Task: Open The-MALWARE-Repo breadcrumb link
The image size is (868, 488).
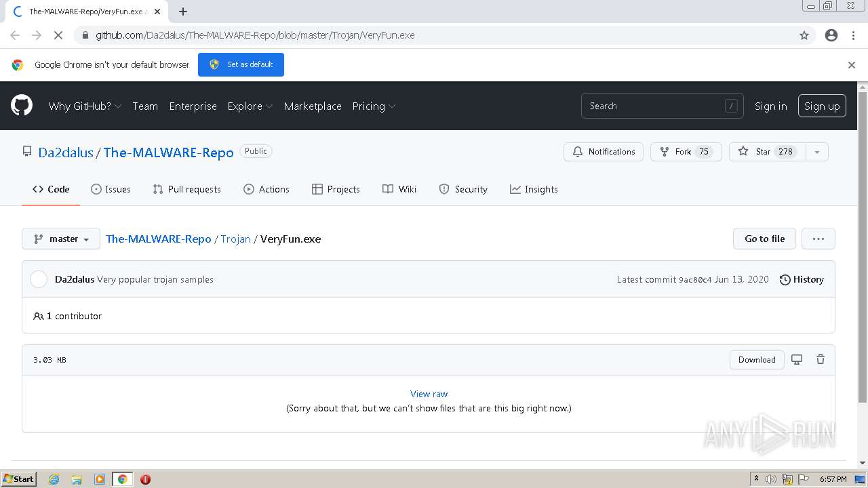Action: point(159,239)
